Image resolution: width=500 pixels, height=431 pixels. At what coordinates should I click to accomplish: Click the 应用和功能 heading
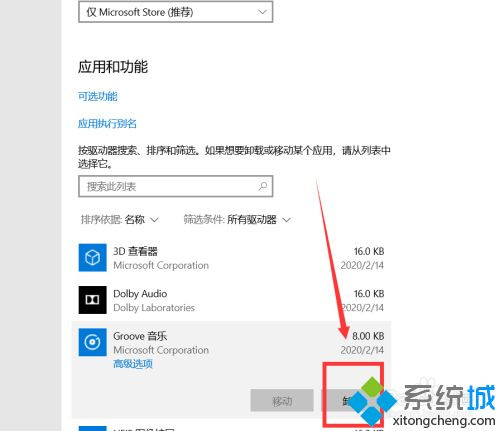pyautogui.click(x=113, y=66)
